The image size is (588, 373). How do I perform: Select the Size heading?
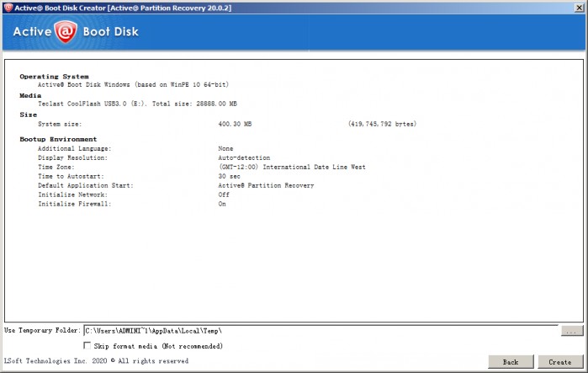click(x=28, y=115)
